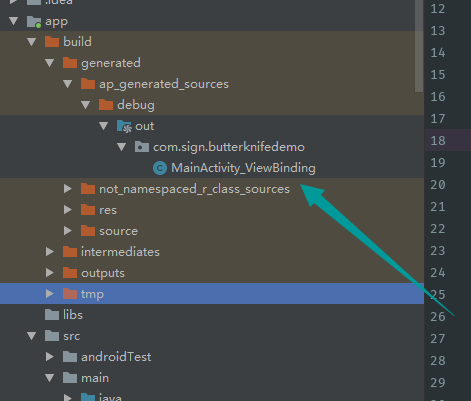This screenshot has width=471, height=401.
Task: Click the ap_generated_sources folder icon
Action: coord(88,84)
